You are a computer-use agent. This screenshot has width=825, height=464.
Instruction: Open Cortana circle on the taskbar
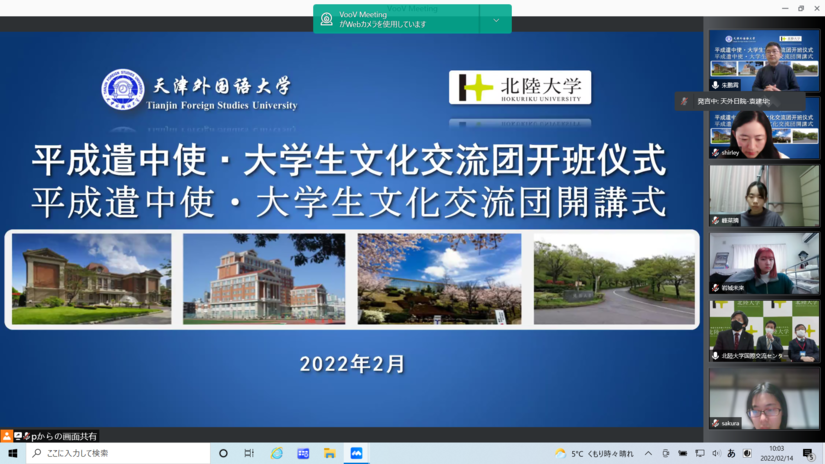[223, 453]
